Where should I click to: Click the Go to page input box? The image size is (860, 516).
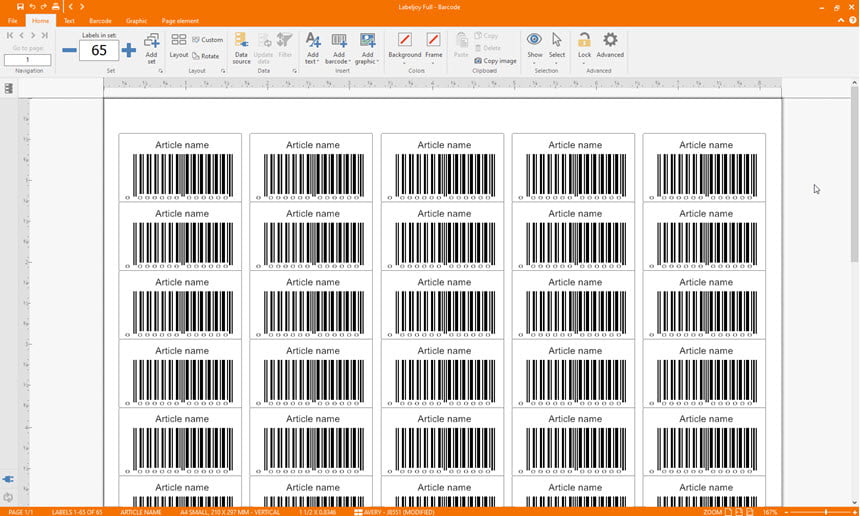pos(27,60)
